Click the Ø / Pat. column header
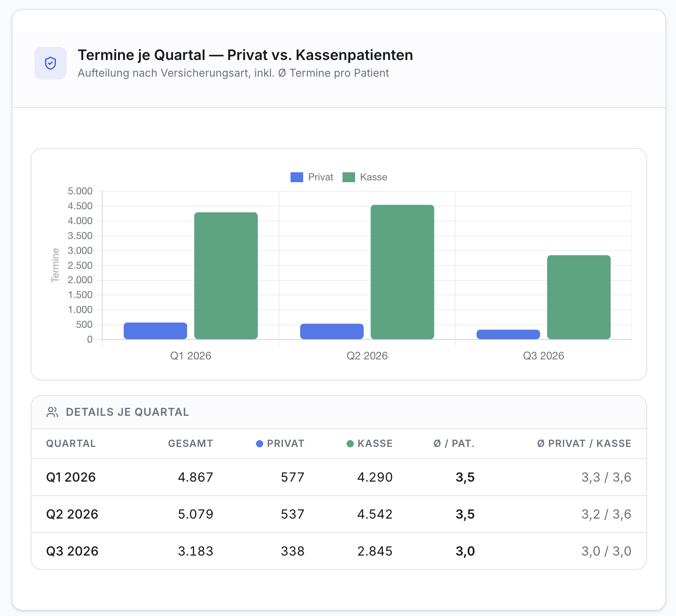 [454, 444]
